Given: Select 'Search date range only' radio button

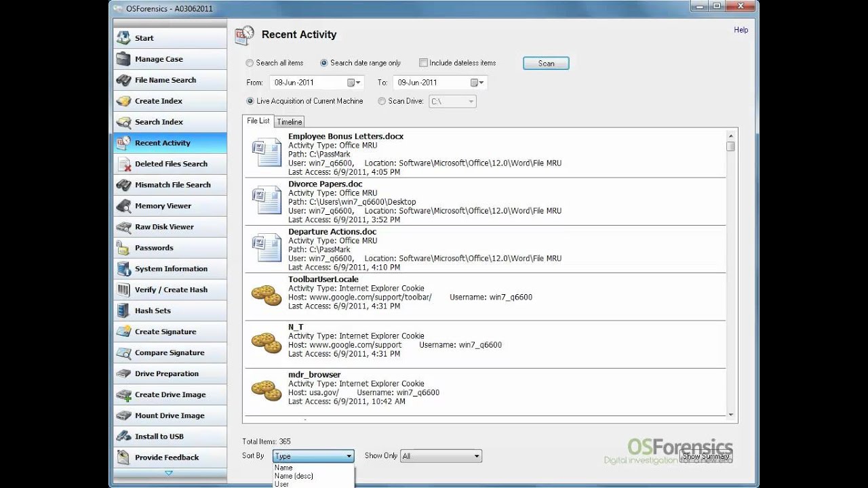Looking at the screenshot, I should (x=324, y=63).
